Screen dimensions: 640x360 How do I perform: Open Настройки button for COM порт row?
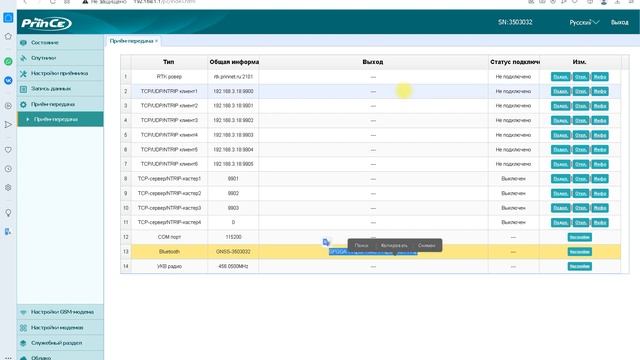coord(580,237)
